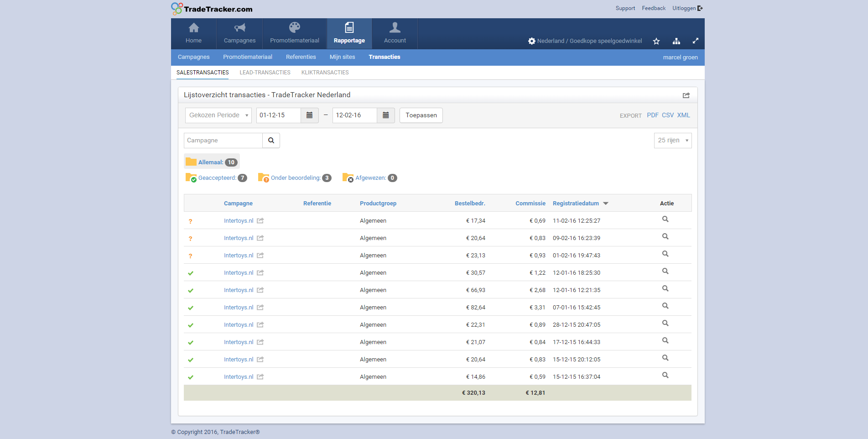
Task: View details of 01-02-16 19:47:43 transaction
Action: [x=665, y=254]
